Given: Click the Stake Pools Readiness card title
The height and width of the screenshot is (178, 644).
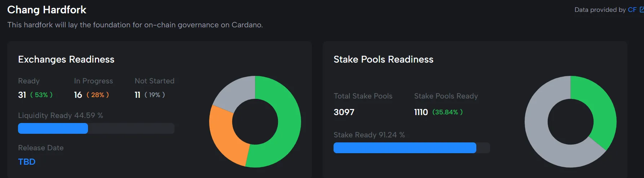Looking at the screenshot, I should coord(383,59).
